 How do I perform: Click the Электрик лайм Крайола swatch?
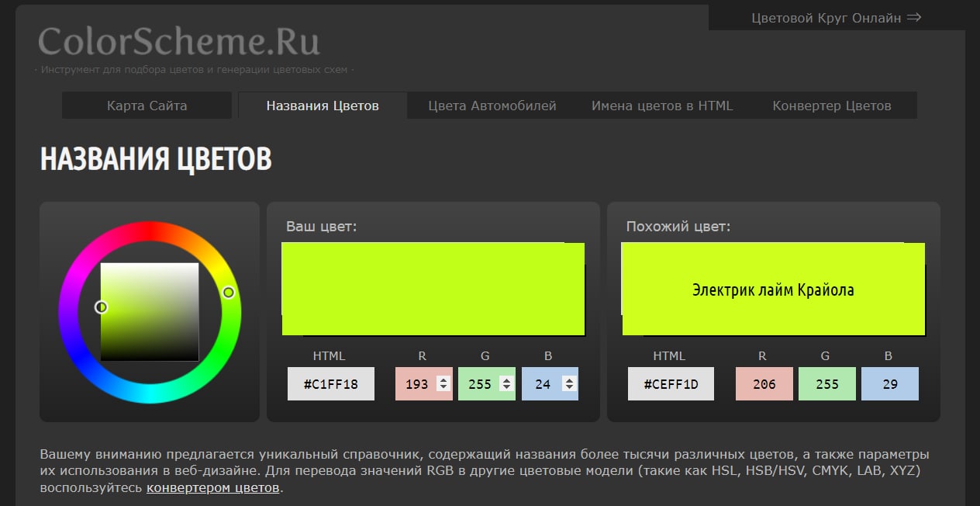tap(773, 289)
